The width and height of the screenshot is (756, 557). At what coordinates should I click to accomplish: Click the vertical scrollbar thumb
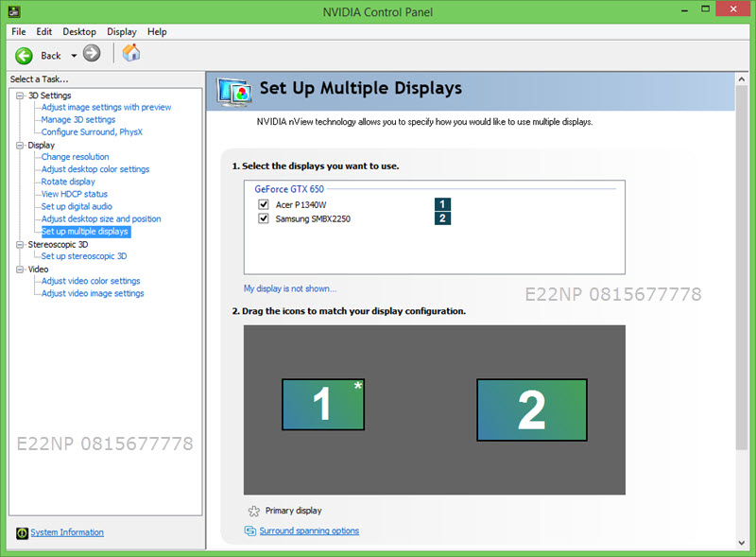click(742, 268)
